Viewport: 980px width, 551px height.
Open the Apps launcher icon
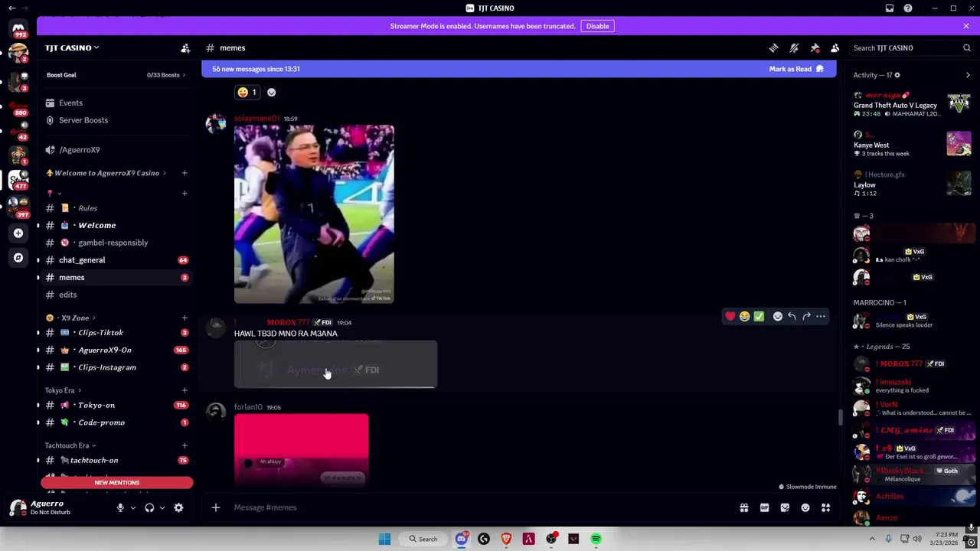coord(825,507)
